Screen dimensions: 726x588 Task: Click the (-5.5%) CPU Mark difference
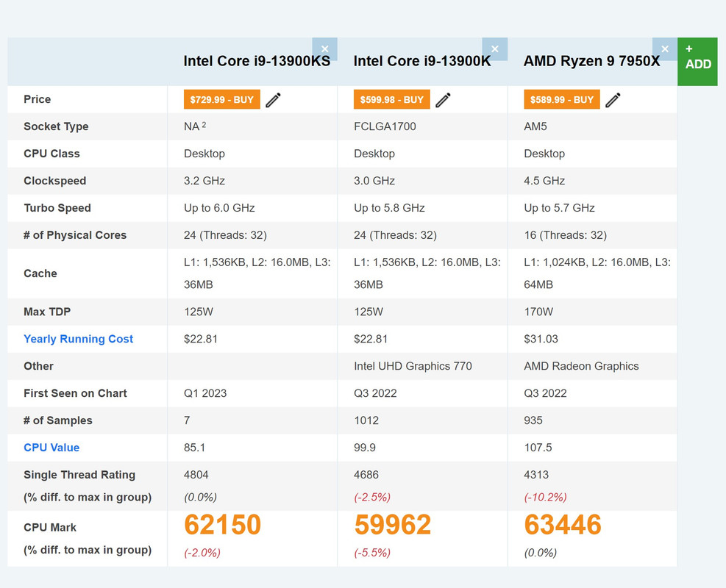(372, 553)
